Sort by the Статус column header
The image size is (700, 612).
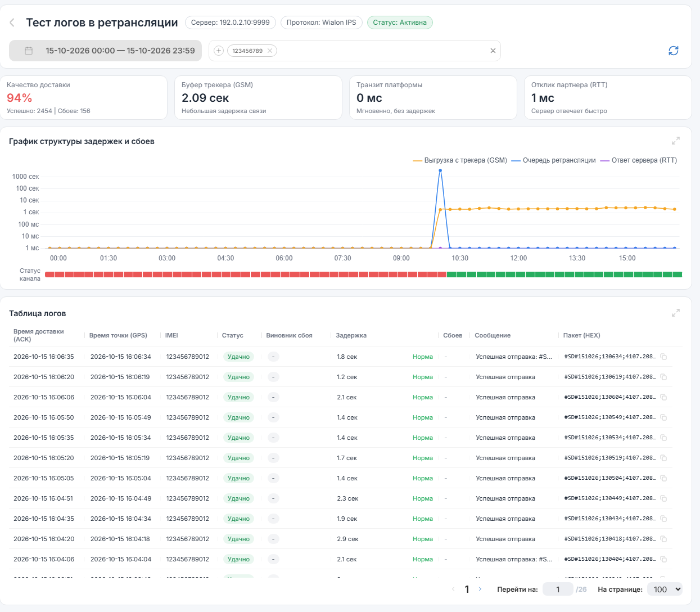[232, 335]
